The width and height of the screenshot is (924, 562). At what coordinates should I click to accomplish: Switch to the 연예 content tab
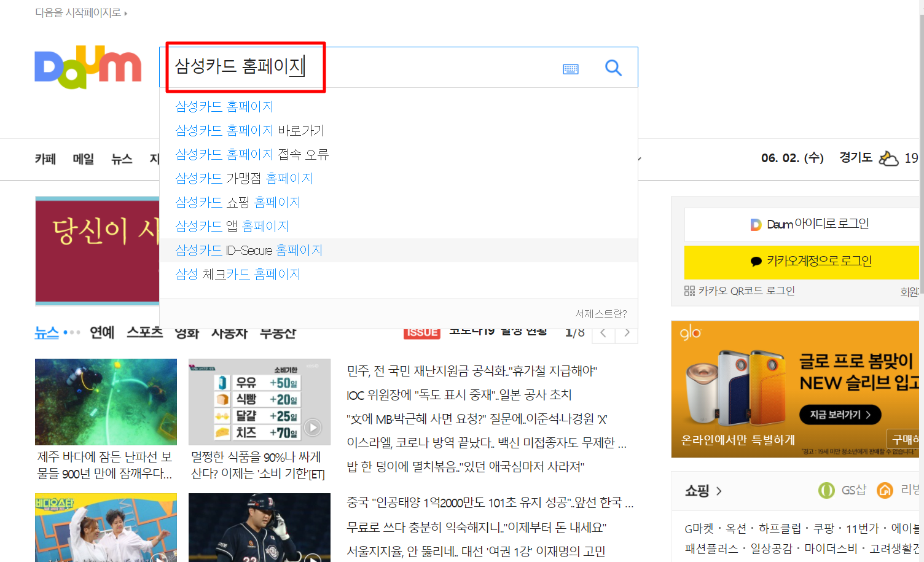tap(102, 332)
